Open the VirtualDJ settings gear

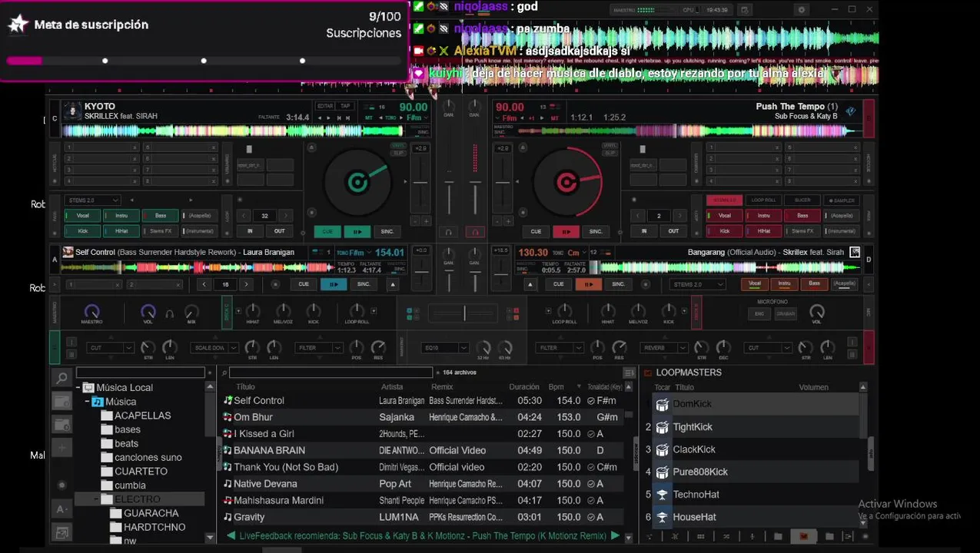tap(802, 10)
